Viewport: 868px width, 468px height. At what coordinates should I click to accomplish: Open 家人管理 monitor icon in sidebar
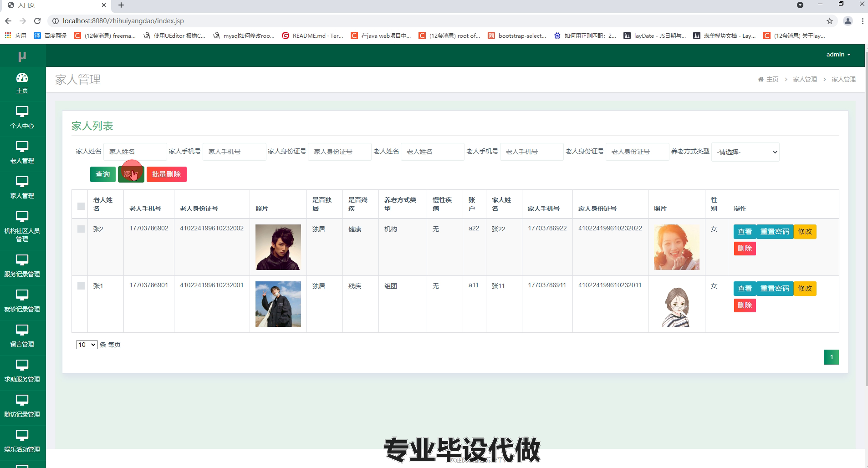coord(22,182)
